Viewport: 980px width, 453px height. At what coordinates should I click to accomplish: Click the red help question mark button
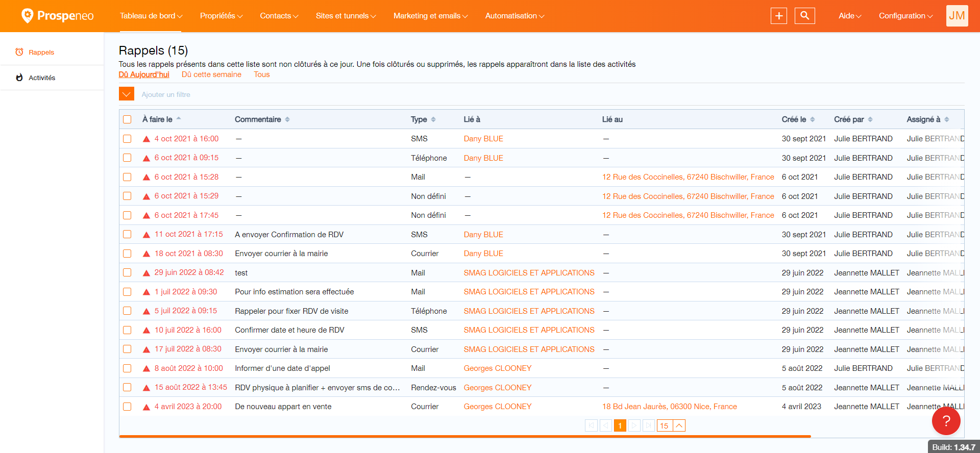click(x=946, y=421)
